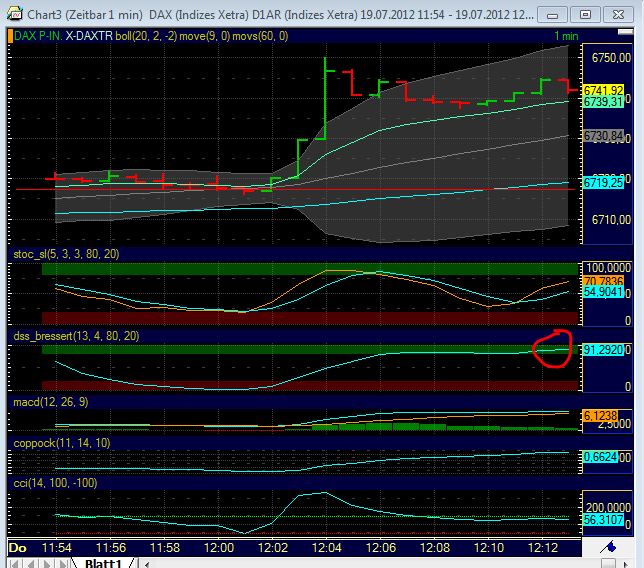Maximize the Chart3 window
The height and width of the screenshot is (568, 644).
tap(585, 15)
